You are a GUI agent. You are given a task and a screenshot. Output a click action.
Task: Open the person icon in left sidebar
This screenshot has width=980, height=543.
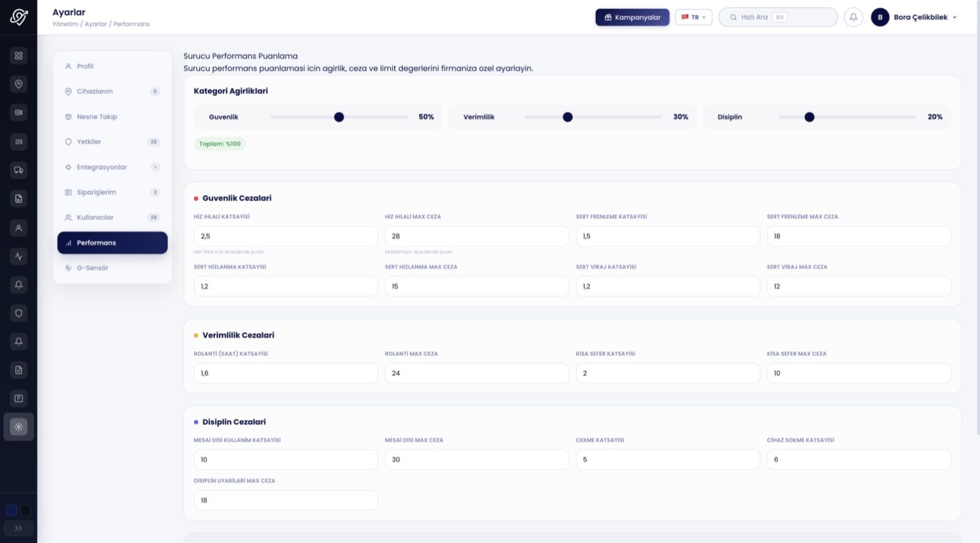(x=19, y=228)
